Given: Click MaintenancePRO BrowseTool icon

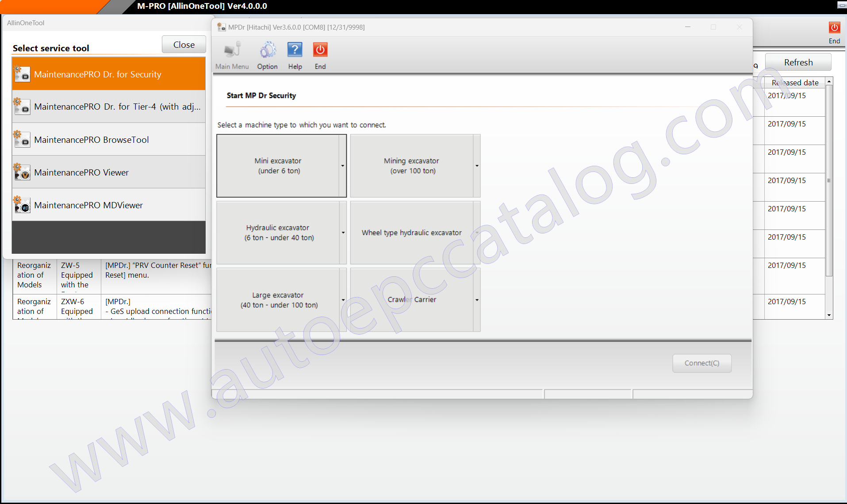Looking at the screenshot, I should click(22, 139).
